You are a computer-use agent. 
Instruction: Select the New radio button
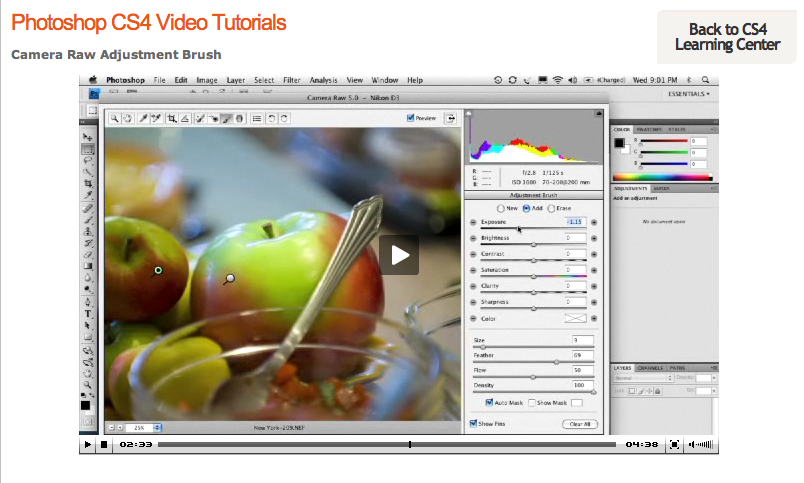[x=500, y=209]
